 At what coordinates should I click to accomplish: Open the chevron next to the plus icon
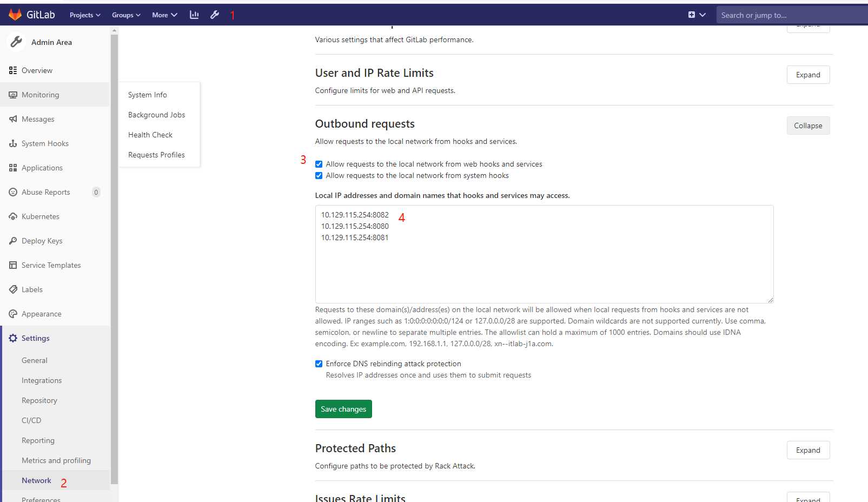click(x=703, y=15)
